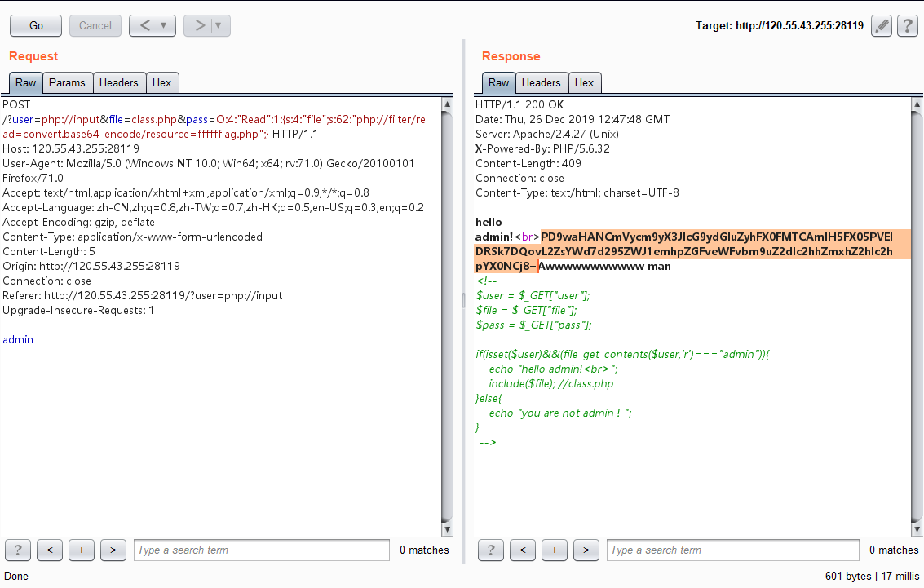Click the Accept-Encoding header line
Image resolution: width=924 pixels, height=588 pixels.
79,222
